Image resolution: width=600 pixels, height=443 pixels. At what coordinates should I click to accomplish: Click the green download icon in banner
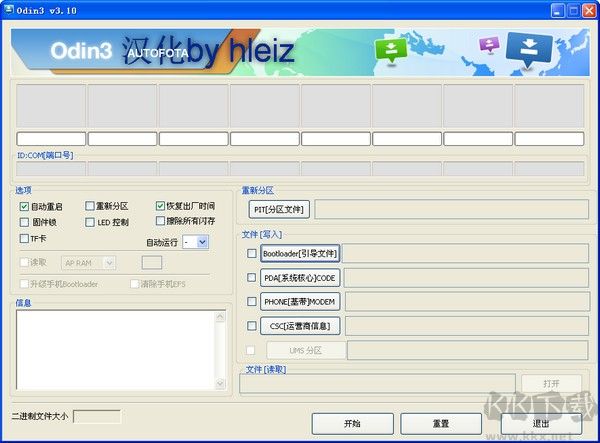(390, 50)
